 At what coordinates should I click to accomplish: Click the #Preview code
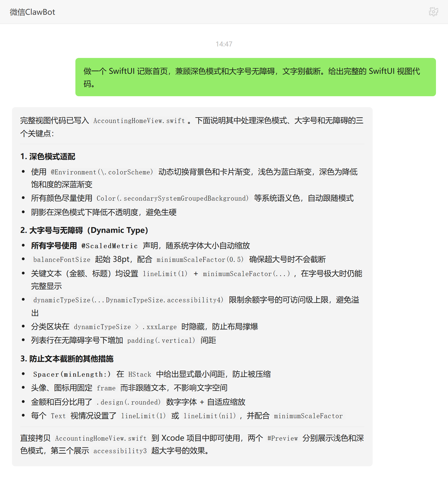coord(283,438)
